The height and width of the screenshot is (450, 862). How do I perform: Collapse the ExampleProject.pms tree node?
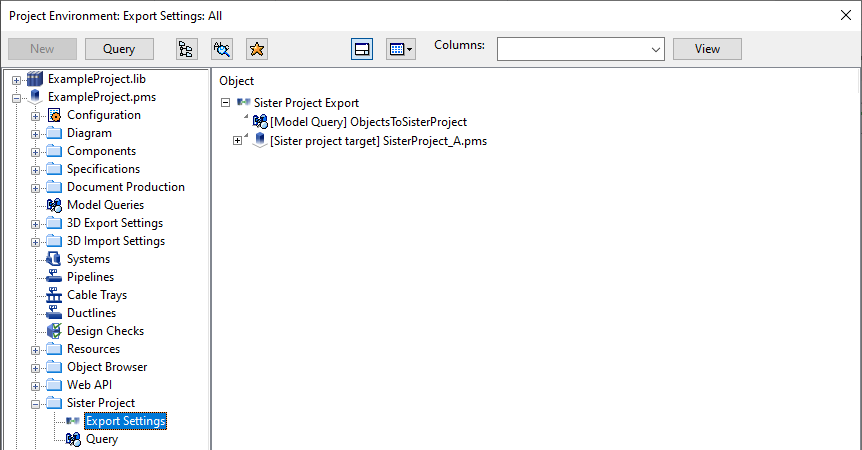pyautogui.click(x=17, y=97)
